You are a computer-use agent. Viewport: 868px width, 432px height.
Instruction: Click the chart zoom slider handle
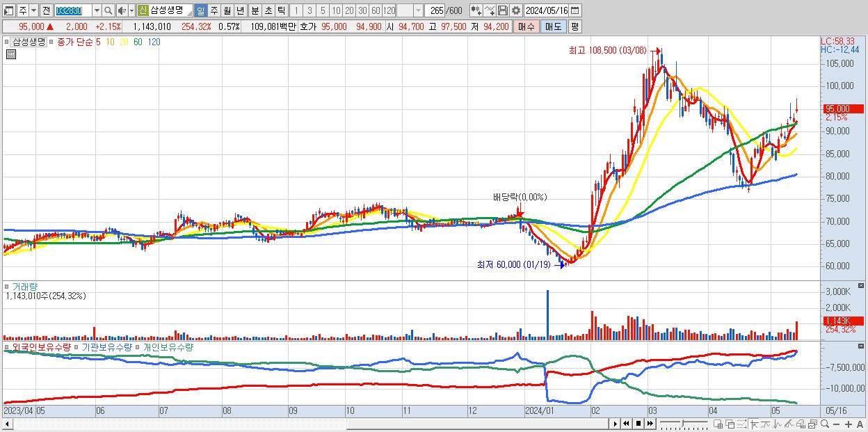(x=683, y=423)
